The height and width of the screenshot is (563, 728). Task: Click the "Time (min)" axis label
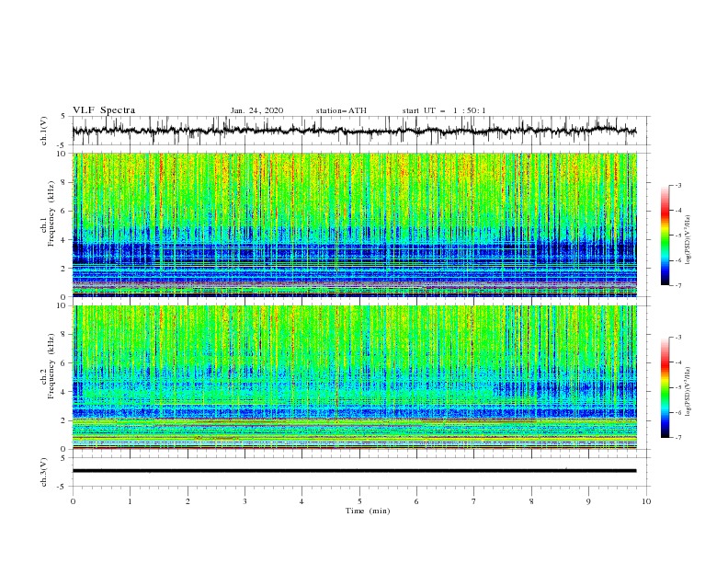click(368, 511)
